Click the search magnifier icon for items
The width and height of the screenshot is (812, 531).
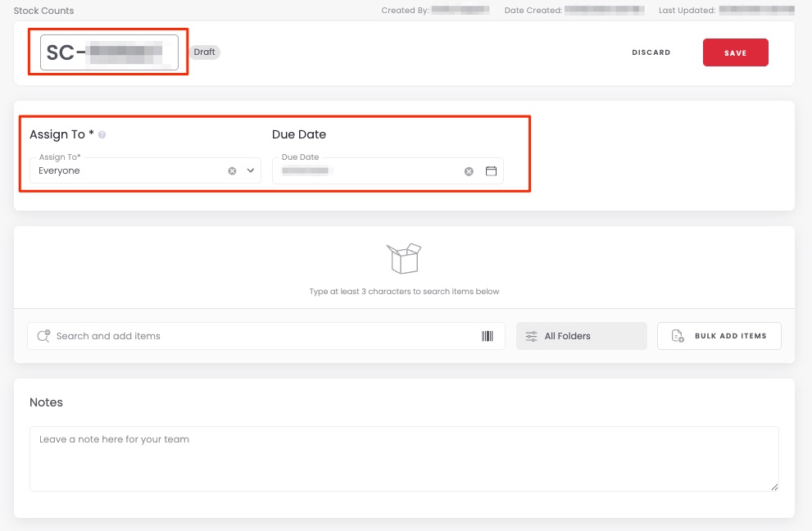pyautogui.click(x=43, y=336)
